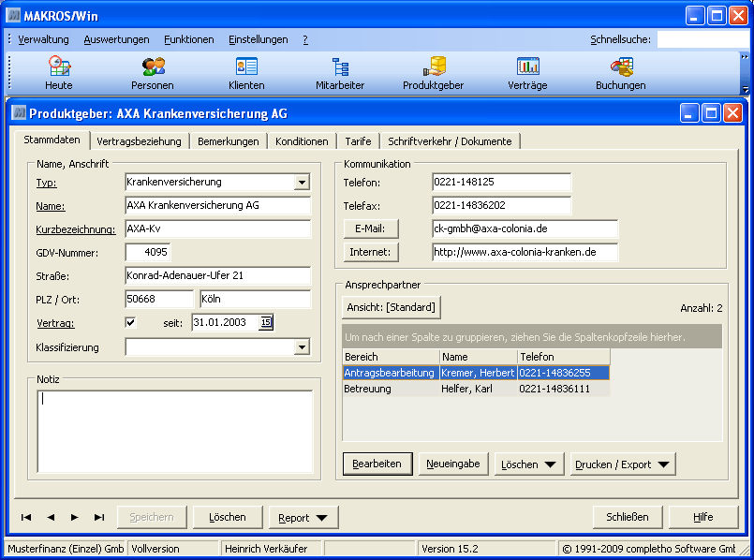Click the calendar icon beside seit date
Screen dimensions: 754x560
pyautogui.click(x=266, y=322)
